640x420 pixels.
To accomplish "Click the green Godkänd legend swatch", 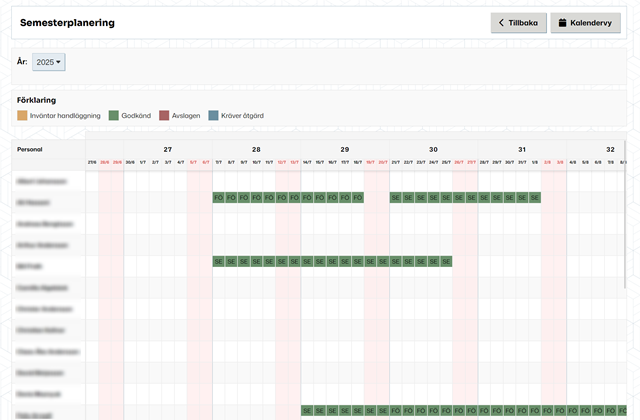I will point(113,116).
